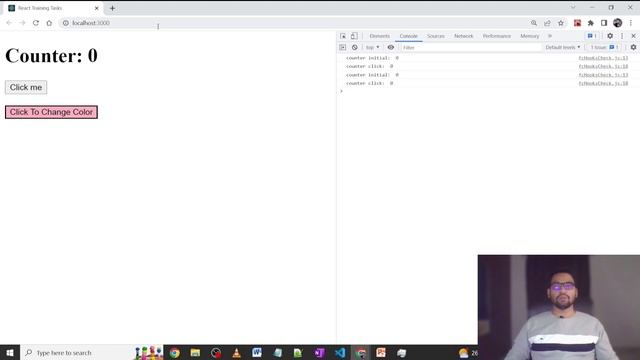Open the Default levels dropdown
Image resolution: width=640 pixels, height=360 pixels.
click(563, 47)
